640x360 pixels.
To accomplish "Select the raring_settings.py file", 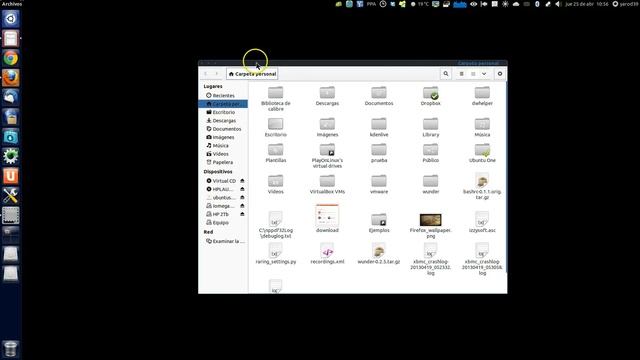I will (276, 254).
